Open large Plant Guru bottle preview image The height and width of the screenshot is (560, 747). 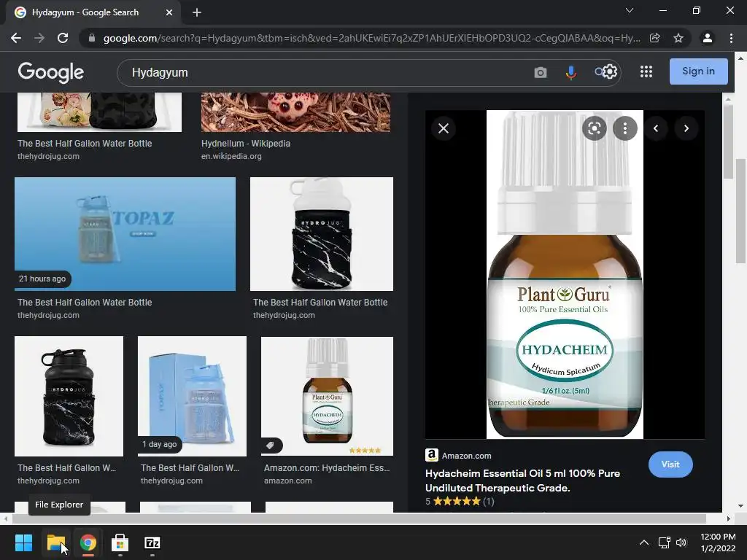point(565,274)
